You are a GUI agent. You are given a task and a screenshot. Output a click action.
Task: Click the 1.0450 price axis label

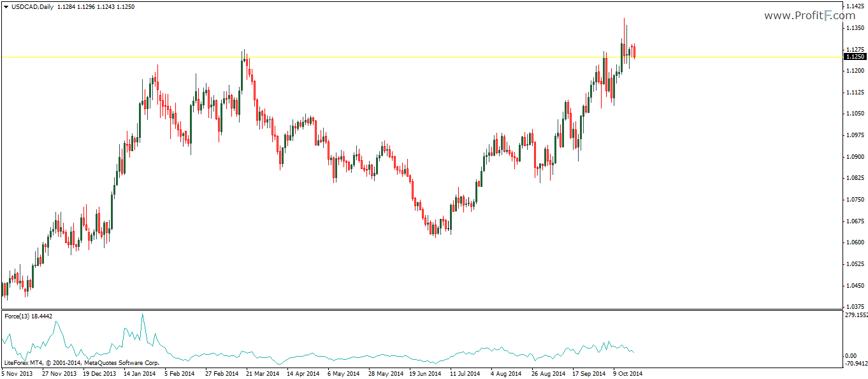(x=855, y=286)
